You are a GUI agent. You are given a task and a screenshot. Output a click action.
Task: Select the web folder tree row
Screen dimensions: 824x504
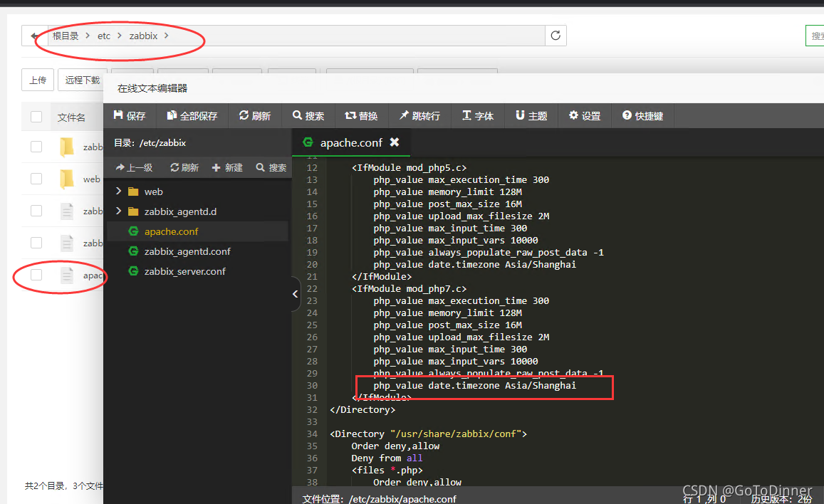197,191
